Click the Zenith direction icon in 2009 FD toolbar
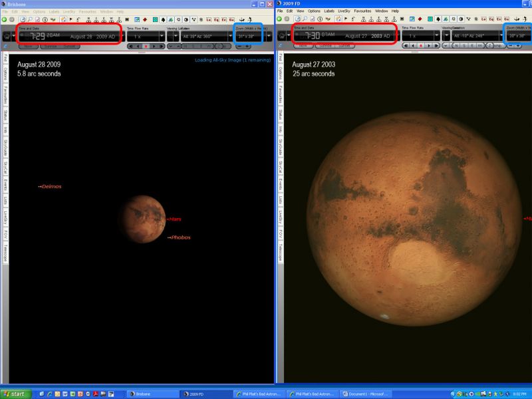Viewport: 532px width, 399px height. coord(394,19)
